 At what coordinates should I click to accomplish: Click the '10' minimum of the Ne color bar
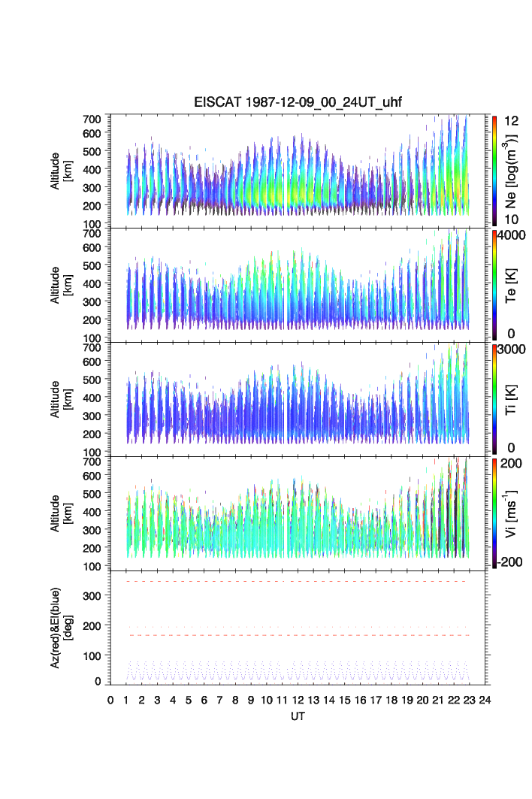(x=511, y=219)
